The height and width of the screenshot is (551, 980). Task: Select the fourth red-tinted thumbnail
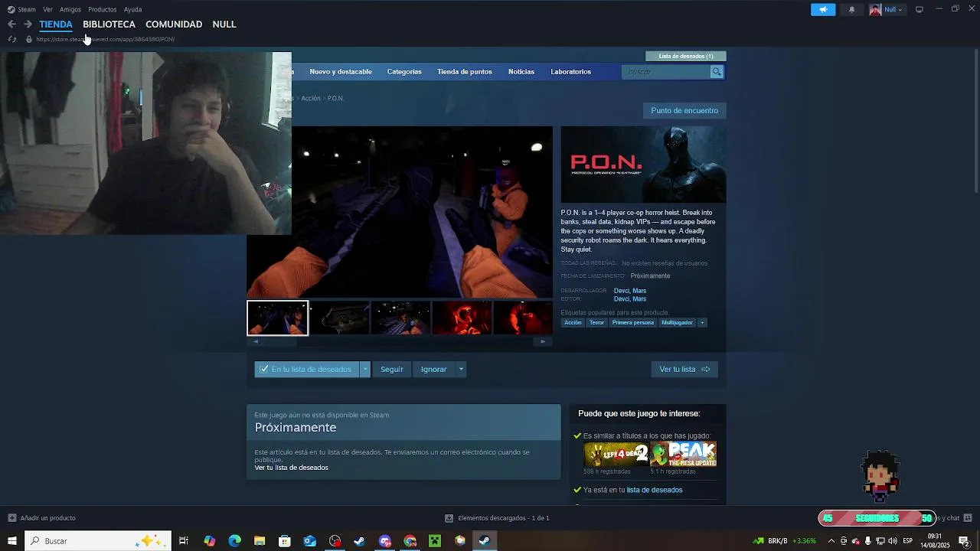(462, 318)
